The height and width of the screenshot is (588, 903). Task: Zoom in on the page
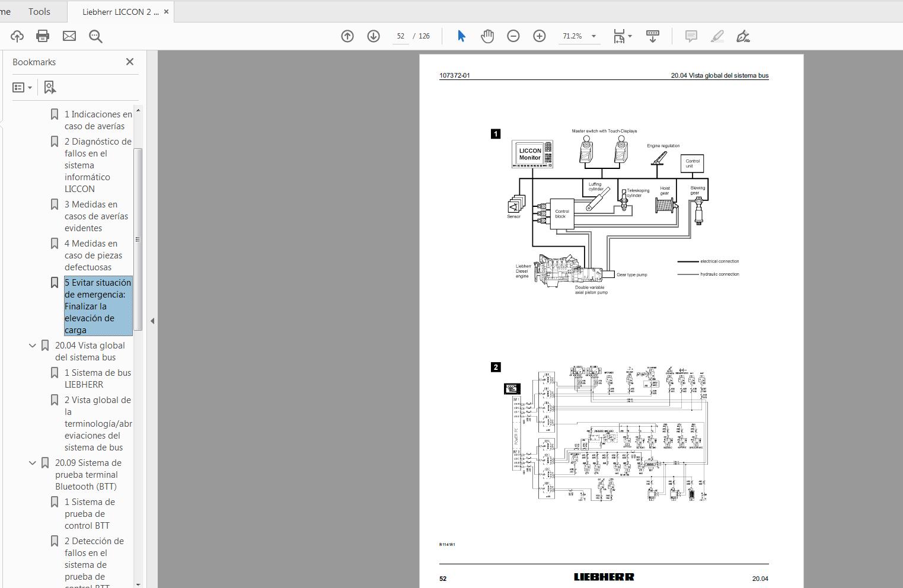click(x=539, y=36)
